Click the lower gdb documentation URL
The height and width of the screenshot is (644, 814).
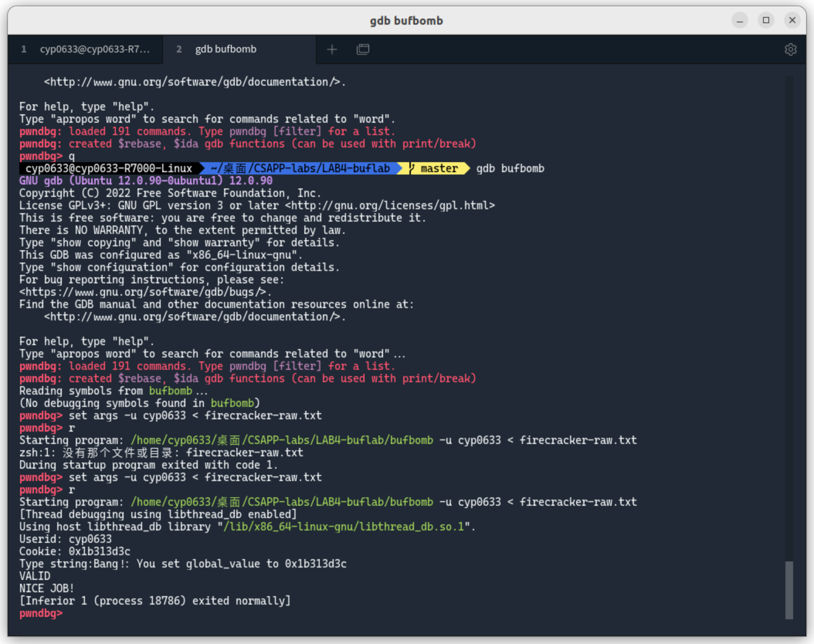click(x=192, y=317)
